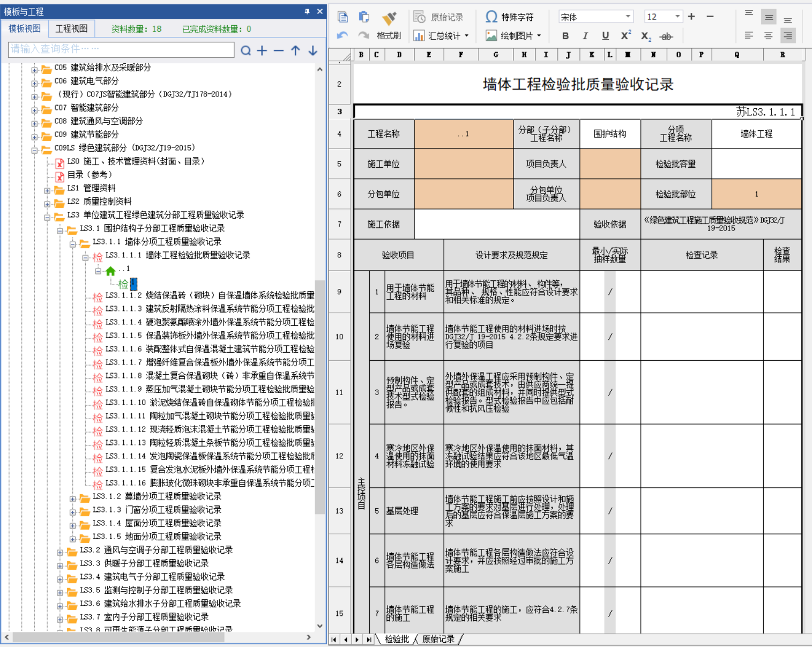Pin the 模板与工程 panel
The image size is (812, 647).
coord(307,11)
